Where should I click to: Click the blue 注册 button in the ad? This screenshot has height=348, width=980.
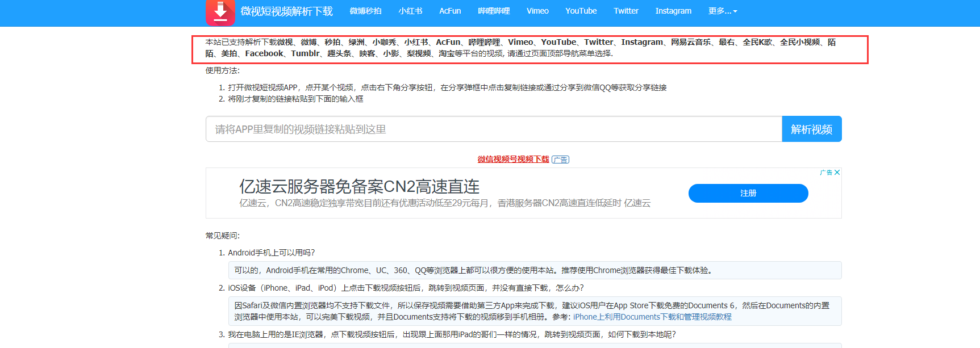[x=748, y=193]
